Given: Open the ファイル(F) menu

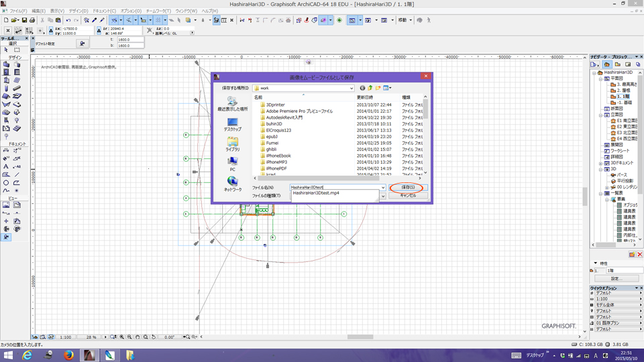Looking at the screenshot, I should [18, 11].
